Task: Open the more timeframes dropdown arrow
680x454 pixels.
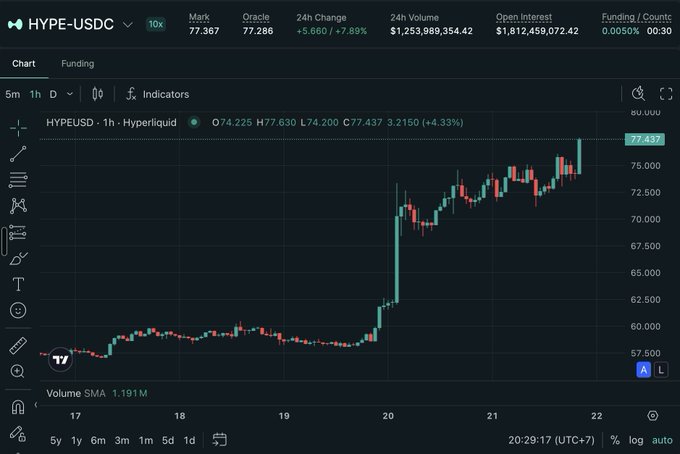Action: tap(69, 94)
